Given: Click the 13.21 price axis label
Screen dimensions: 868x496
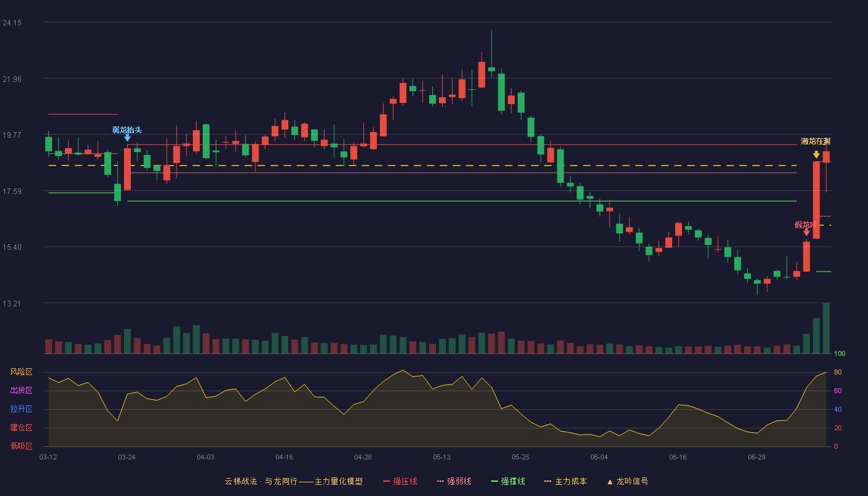Looking at the screenshot, I should (x=12, y=304).
